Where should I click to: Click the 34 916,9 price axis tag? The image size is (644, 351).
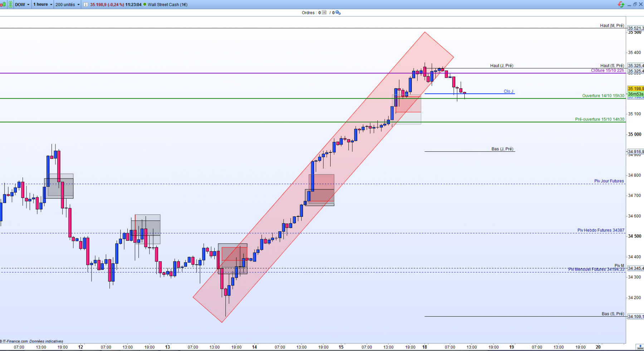point(636,152)
